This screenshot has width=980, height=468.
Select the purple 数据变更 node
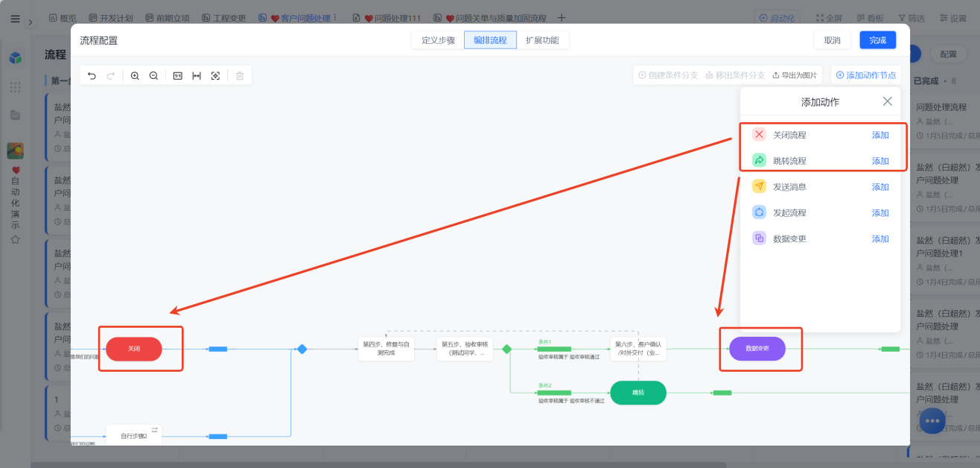pyautogui.click(x=757, y=349)
